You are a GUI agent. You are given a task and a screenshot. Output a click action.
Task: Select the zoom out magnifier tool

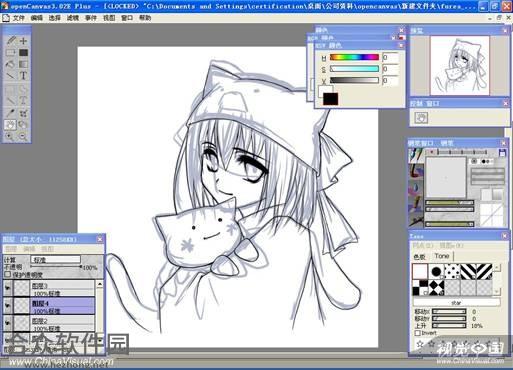[23, 136]
